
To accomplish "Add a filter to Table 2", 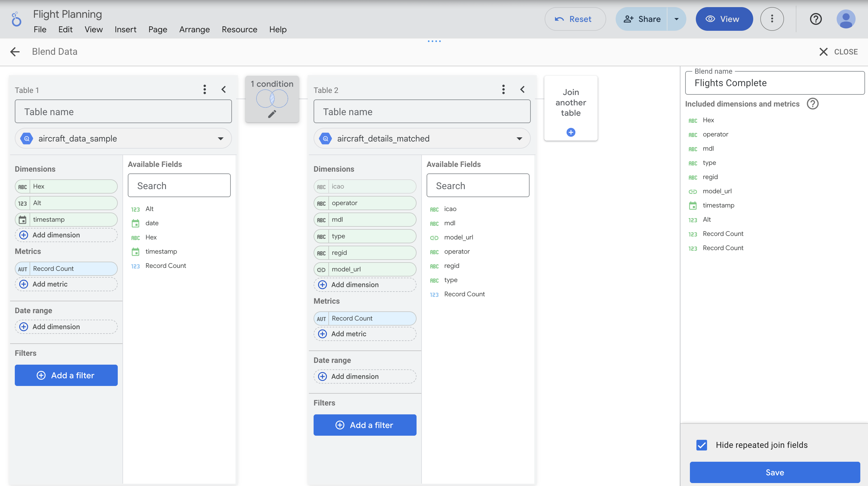I will [365, 425].
